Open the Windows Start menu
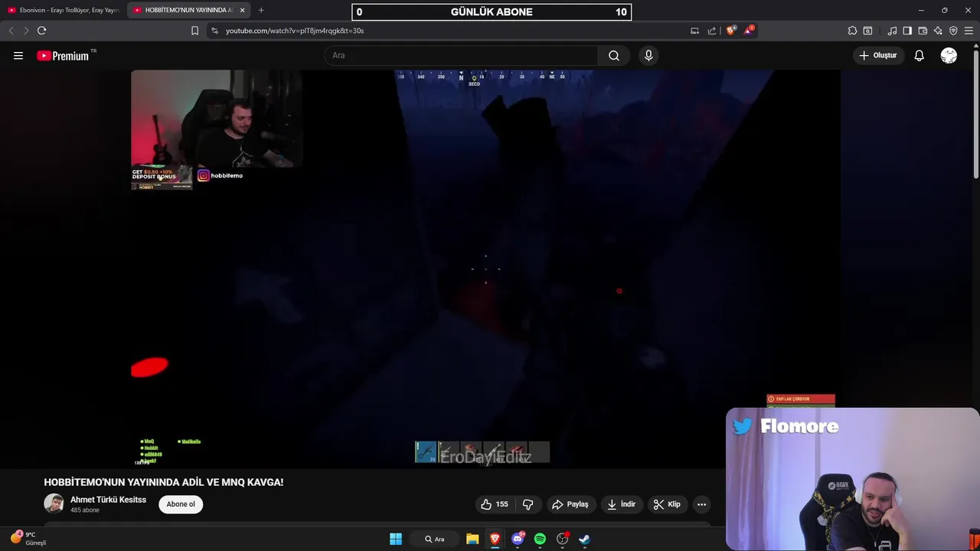Screen dimensions: 980x551 [396, 539]
